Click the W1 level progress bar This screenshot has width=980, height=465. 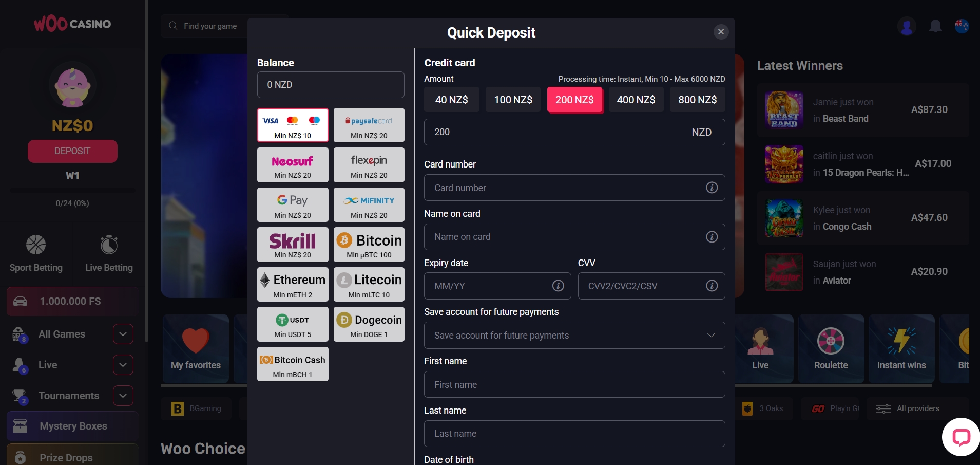(x=72, y=191)
